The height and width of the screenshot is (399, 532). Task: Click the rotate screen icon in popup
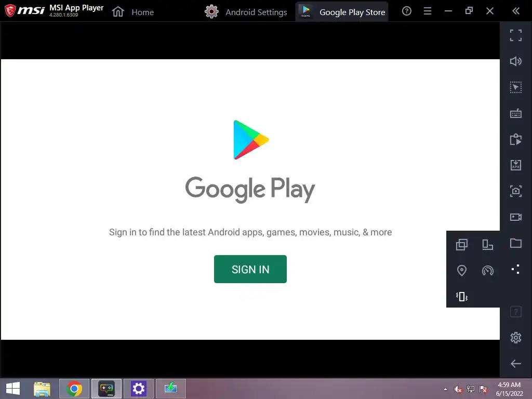click(x=487, y=244)
